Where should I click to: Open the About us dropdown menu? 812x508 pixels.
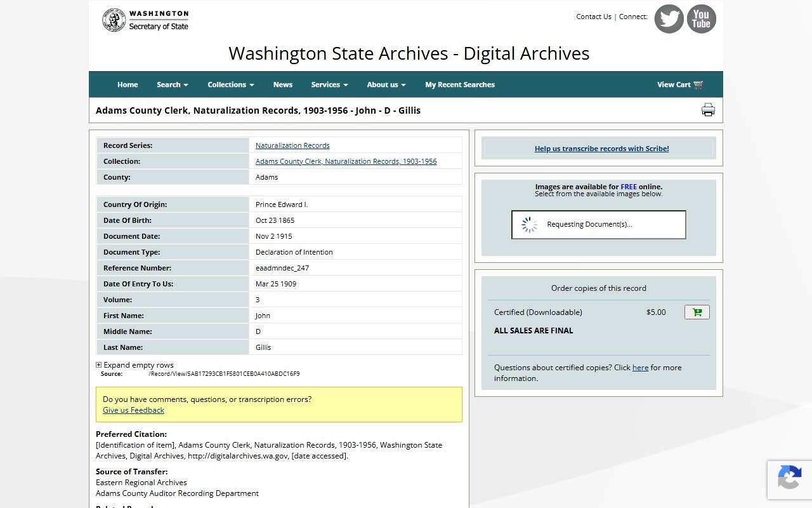pyautogui.click(x=386, y=84)
